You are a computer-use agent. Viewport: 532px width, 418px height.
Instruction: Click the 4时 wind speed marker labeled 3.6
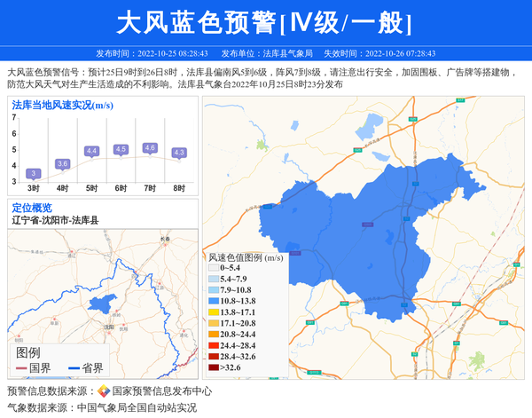click(x=62, y=164)
